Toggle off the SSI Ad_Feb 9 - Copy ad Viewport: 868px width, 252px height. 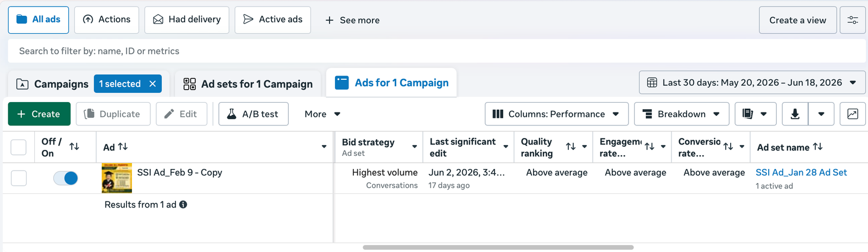(x=66, y=178)
